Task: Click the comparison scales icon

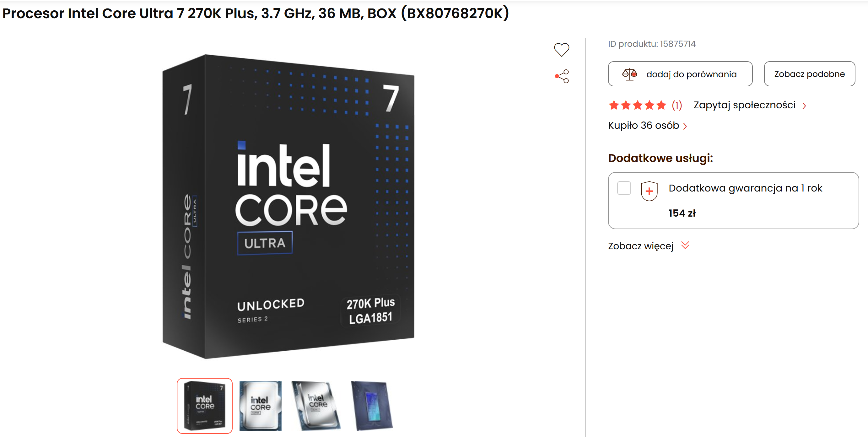Action: click(629, 74)
